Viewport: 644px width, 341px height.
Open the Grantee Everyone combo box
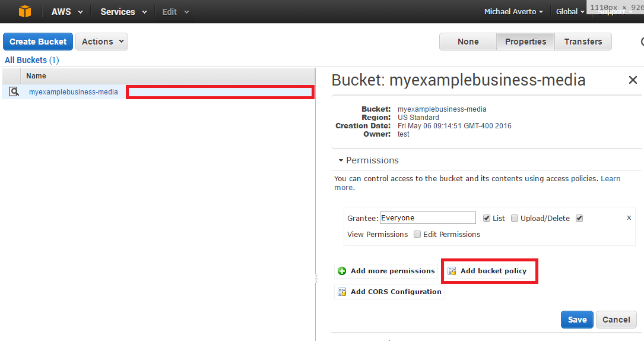pyautogui.click(x=427, y=218)
